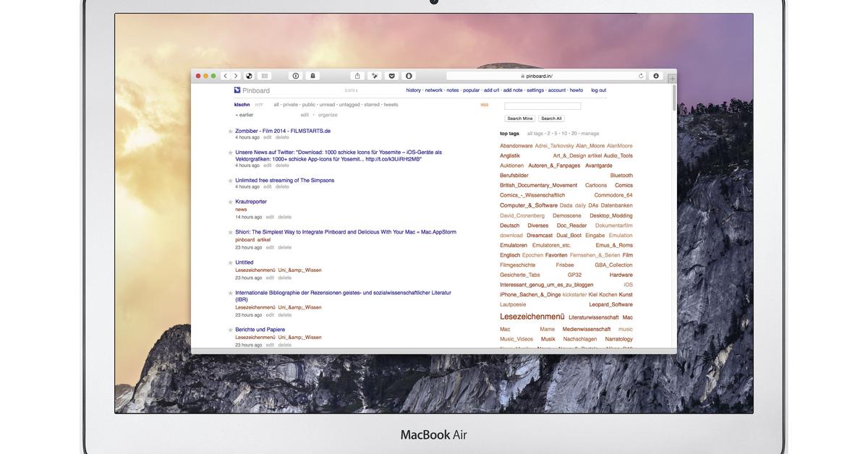This screenshot has height=454, width=868.
Task: Go back with Safari's back arrow
Action: coord(226,76)
